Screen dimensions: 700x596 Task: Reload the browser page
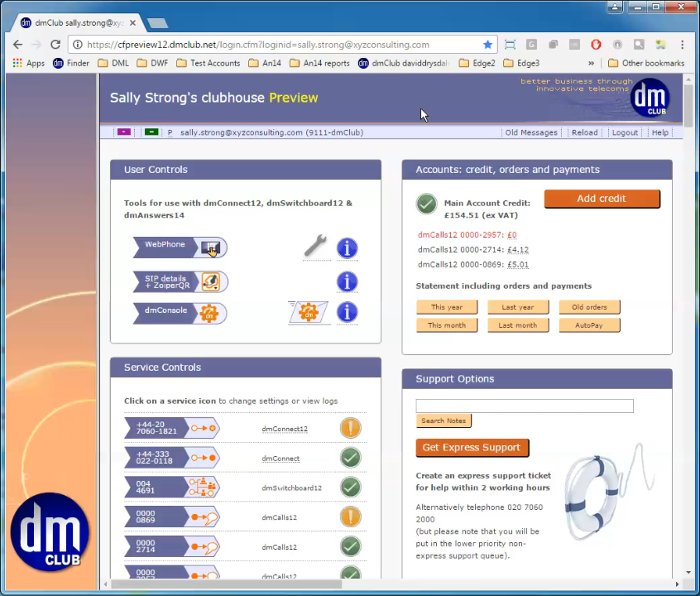point(55,44)
